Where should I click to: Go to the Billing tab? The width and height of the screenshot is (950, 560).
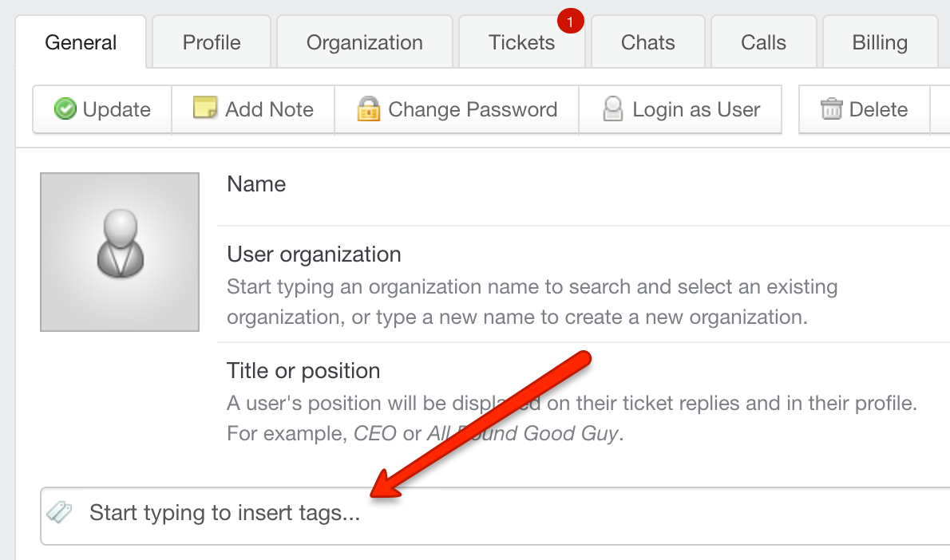coord(880,41)
